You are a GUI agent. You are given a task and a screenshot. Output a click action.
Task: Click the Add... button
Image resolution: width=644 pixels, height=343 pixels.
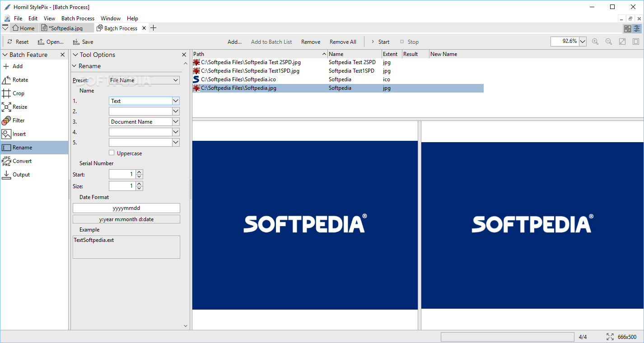[234, 42]
